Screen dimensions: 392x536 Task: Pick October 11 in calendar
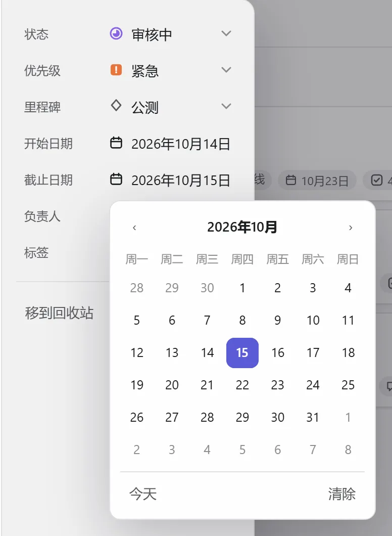point(348,320)
